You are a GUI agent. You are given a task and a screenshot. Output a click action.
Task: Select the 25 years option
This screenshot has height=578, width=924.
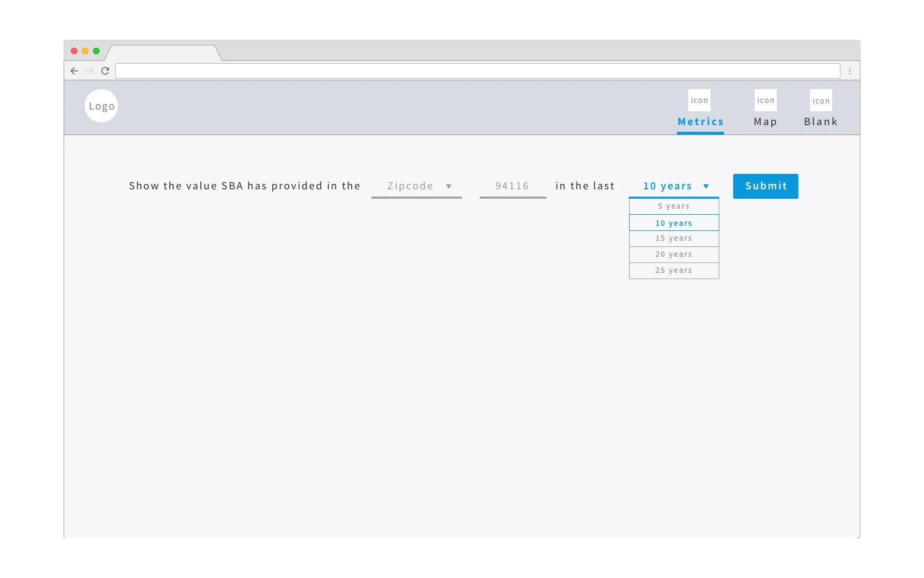(x=673, y=270)
